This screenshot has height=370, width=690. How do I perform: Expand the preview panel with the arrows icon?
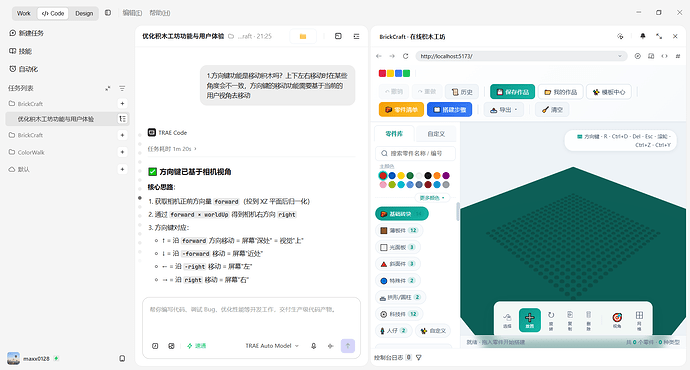tap(659, 36)
